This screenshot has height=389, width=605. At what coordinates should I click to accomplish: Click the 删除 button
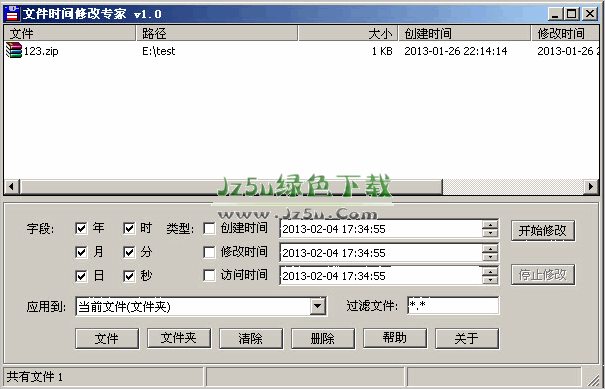pos(323,338)
